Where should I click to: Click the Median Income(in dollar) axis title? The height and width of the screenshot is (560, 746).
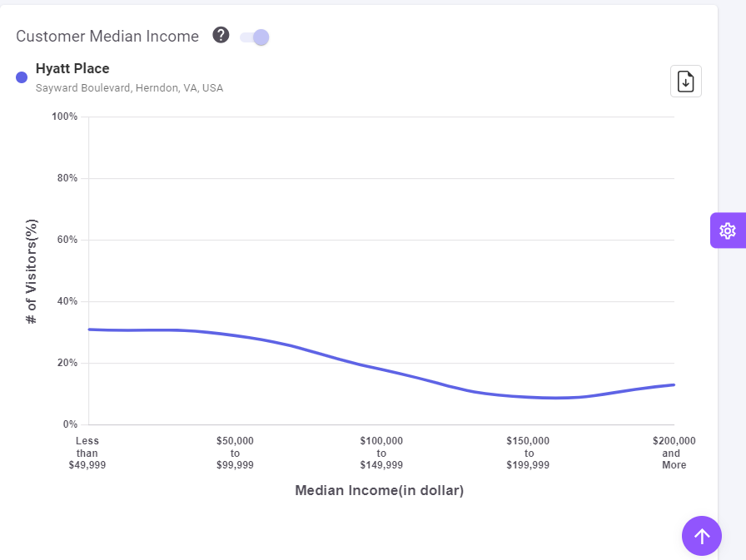tap(379, 491)
